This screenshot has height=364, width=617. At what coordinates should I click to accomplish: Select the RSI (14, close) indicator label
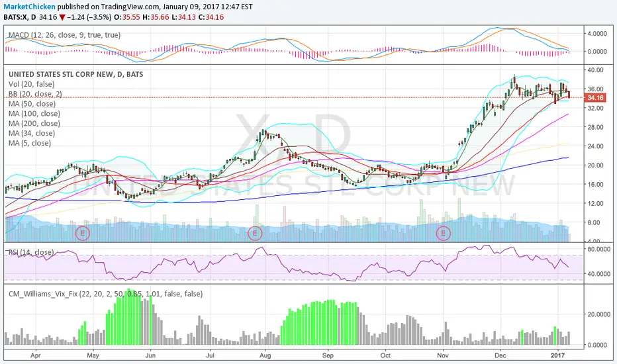[x=31, y=252]
